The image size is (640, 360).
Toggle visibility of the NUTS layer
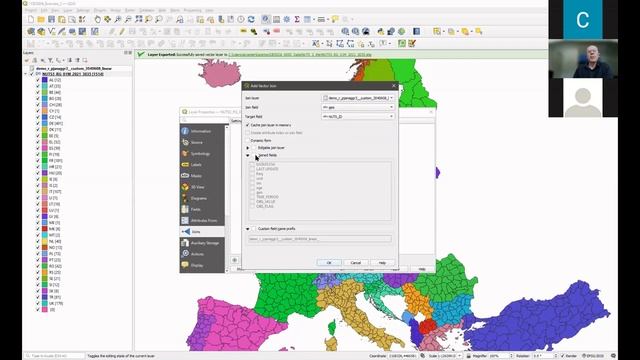(x=32, y=74)
